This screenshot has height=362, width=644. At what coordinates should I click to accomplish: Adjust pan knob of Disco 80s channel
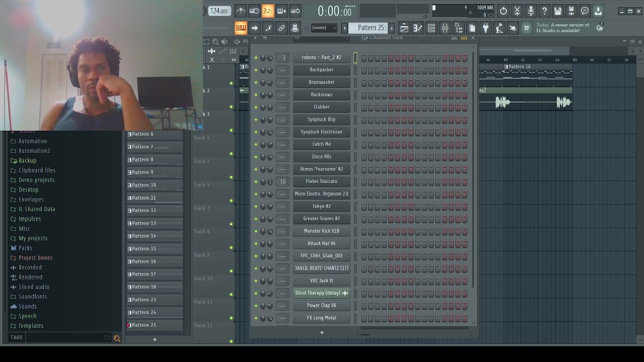click(263, 157)
